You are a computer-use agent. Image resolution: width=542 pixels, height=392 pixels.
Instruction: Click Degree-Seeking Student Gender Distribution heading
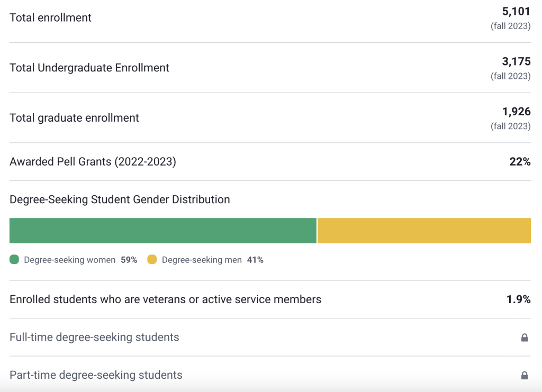tap(120, 199)
